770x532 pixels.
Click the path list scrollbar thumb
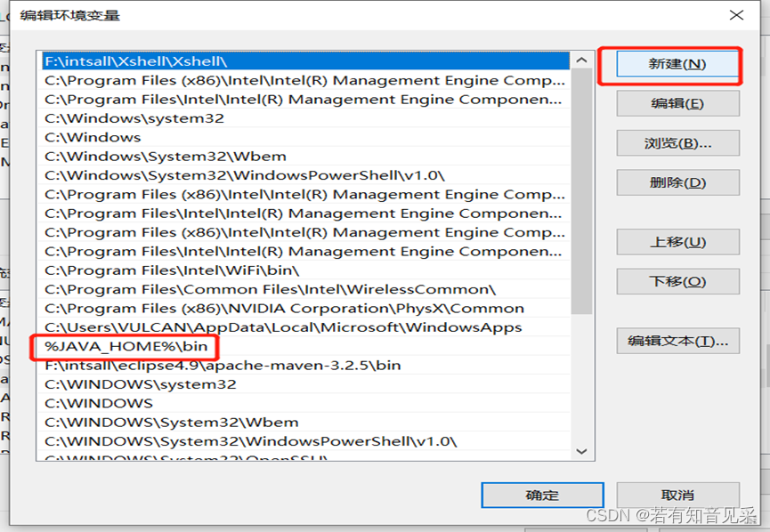point(582,191)
